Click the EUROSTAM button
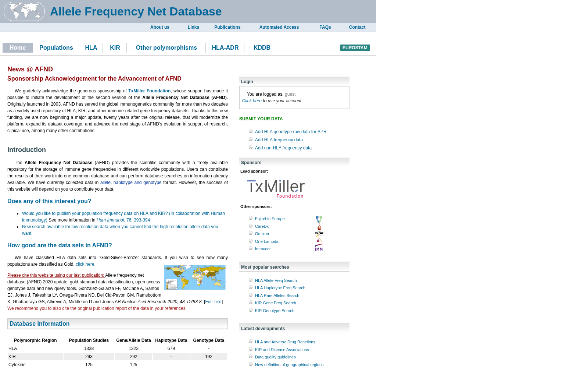588x368 pixels. [355, 48]
